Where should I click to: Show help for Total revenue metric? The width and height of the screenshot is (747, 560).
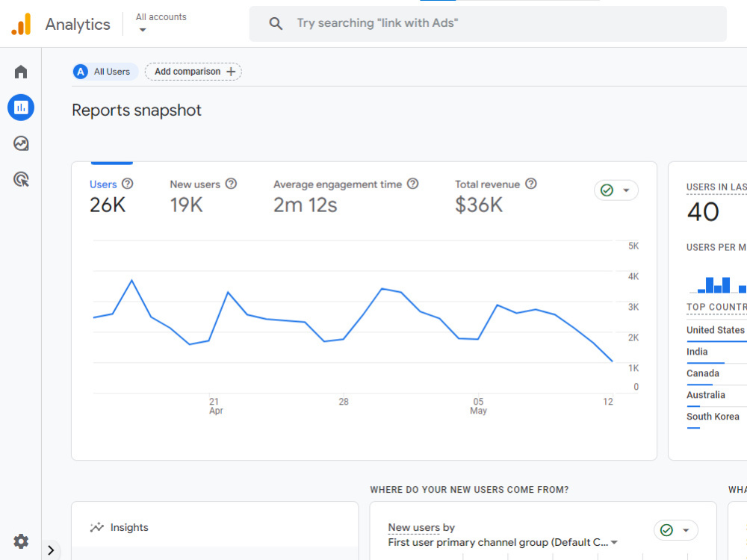[531, 184]
